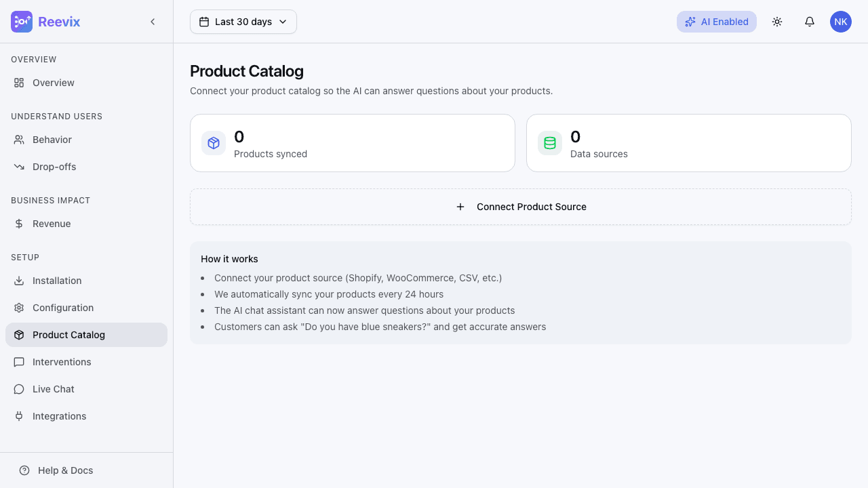This screenshot has height=488, width=868.
Task: Click the Reevix logo icon
Action: (x=21, y=21)
